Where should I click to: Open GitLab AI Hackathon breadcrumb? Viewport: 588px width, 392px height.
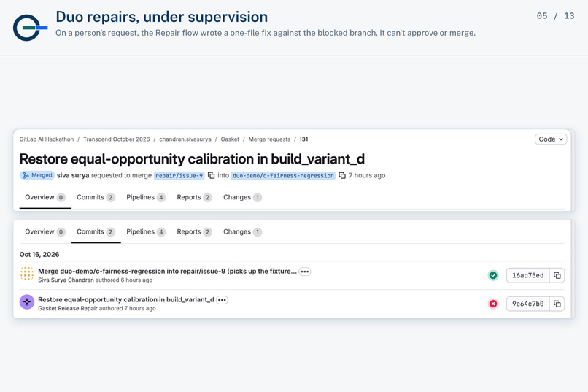point(47,139)
